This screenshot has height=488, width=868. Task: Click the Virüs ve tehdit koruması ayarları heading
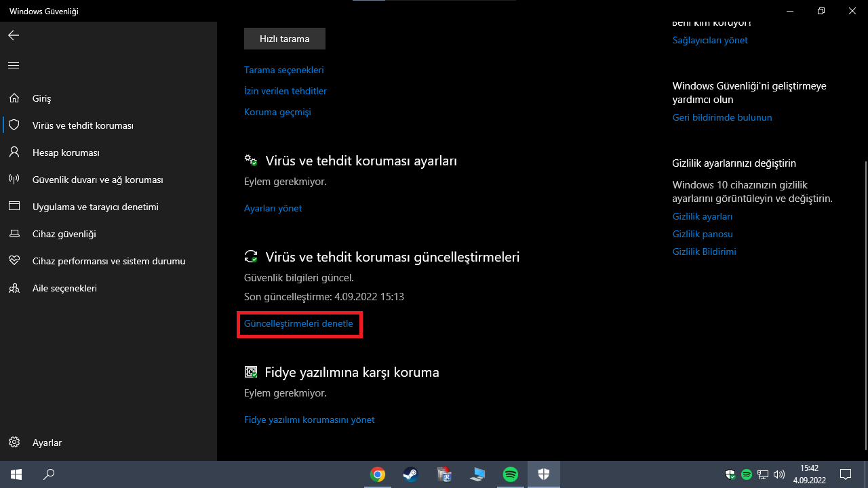361,161
